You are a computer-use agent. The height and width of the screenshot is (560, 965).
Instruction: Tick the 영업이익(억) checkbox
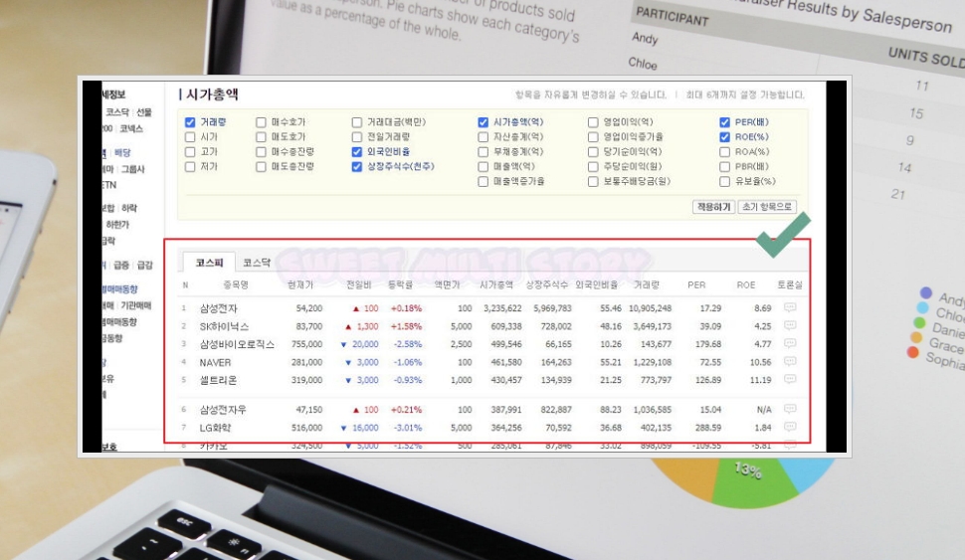coord(593,122)
